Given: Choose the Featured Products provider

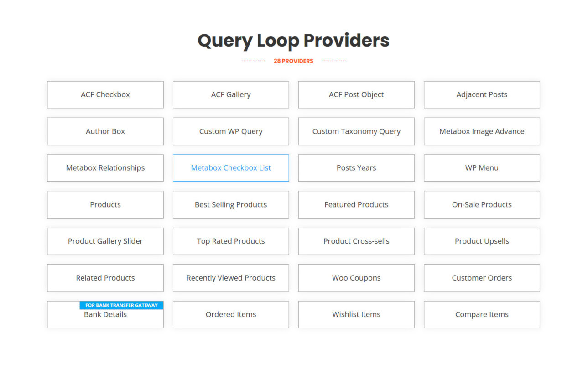Looking at the screenshot, I should coord(356,204).
